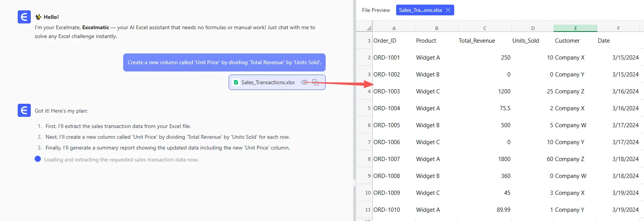Click the panel divider drag handle
Viewport: 644px width, 221px height.
coord(354,183)
